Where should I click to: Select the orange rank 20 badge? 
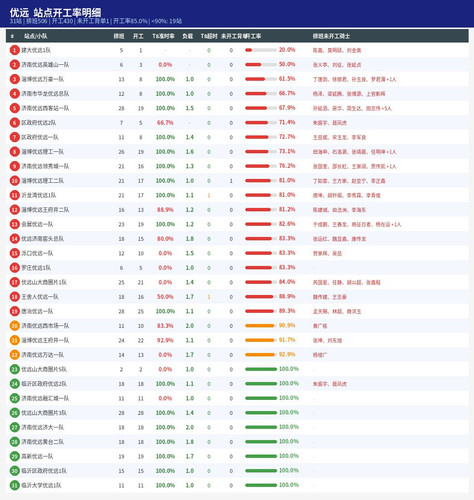[x=14, y=326]
